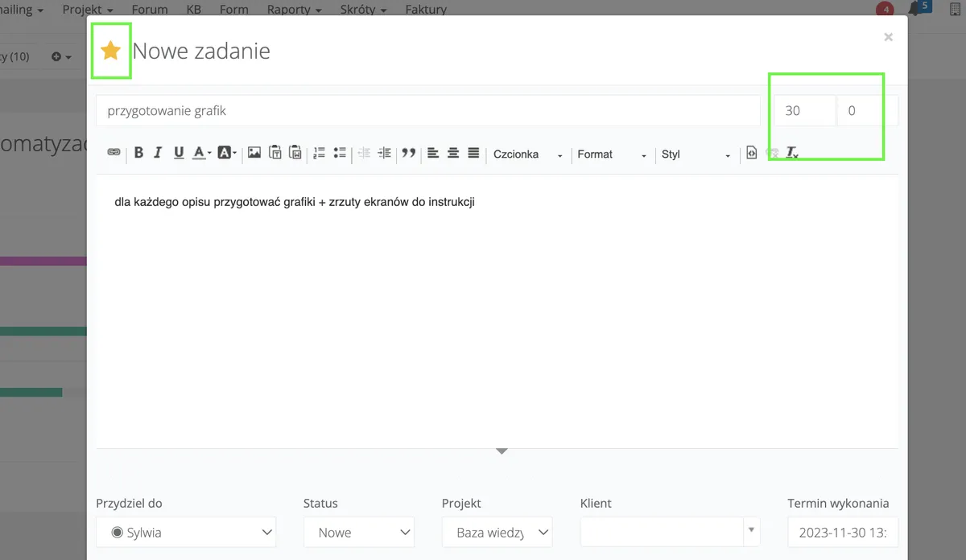Open the Status dropdown showing Nowe
The image size is (966, 560).
pos(359,532)
